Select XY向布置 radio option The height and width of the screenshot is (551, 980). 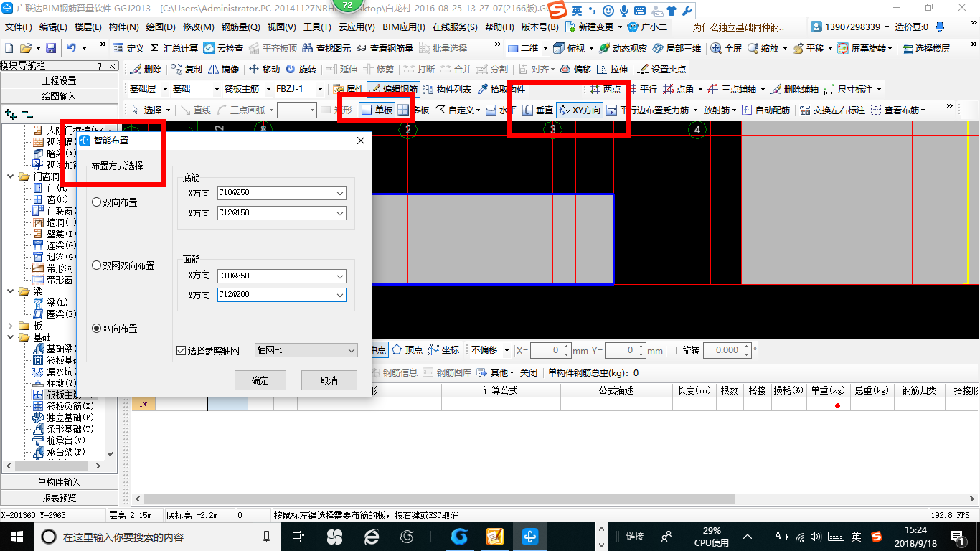point(115,329)
